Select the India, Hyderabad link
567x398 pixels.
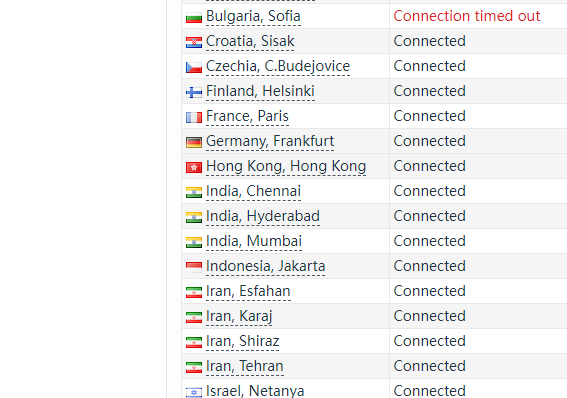tap(263, 216)
